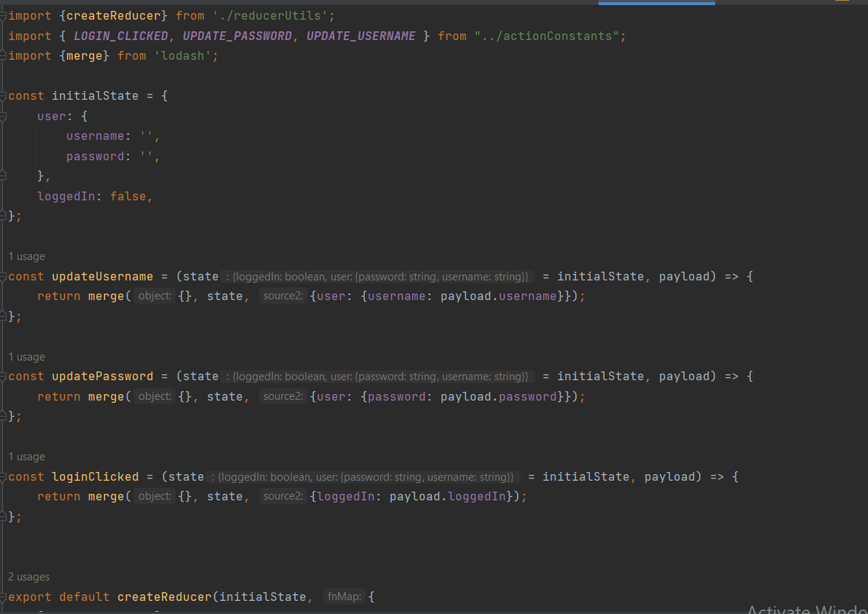Click the object parameter hint in loginClicked's merge call
Screen dimensions: 868x614
(154, 496)
